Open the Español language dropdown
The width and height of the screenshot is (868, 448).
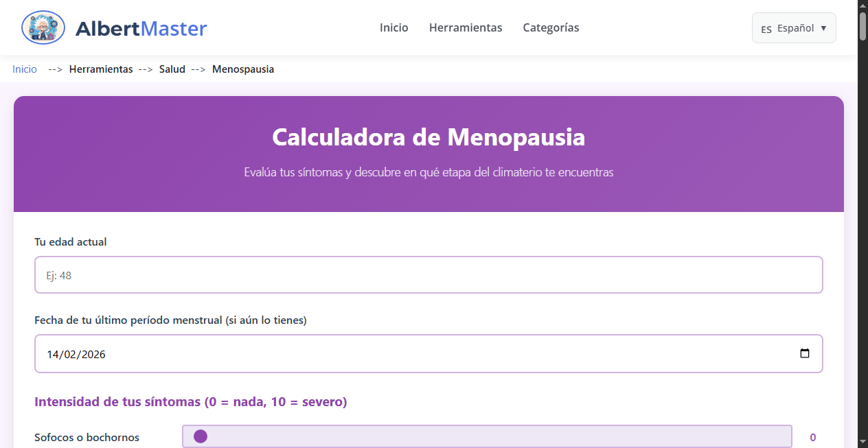794,27
